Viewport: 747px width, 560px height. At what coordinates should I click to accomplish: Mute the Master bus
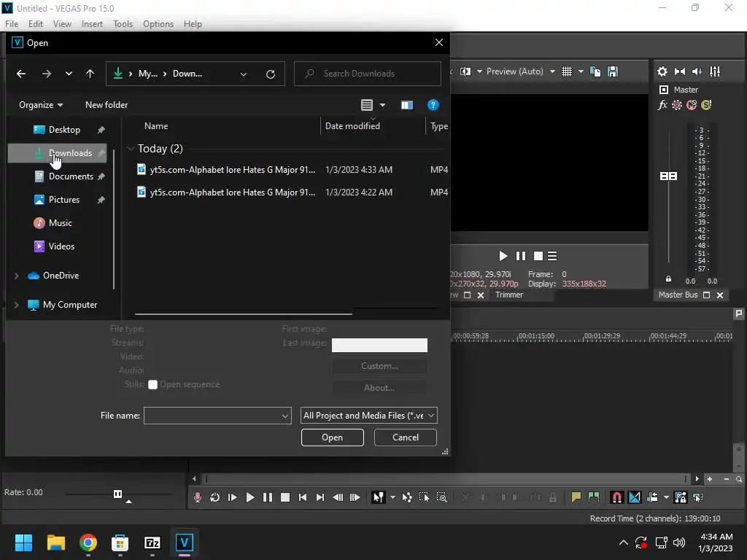pos(692,105)
